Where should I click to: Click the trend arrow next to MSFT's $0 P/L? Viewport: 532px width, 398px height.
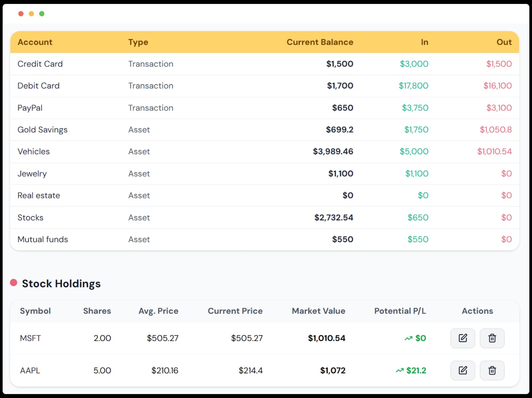408,338
